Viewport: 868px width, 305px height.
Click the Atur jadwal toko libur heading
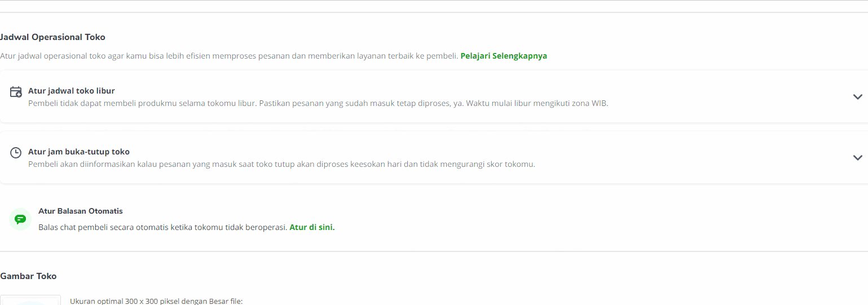coord(72,91)
